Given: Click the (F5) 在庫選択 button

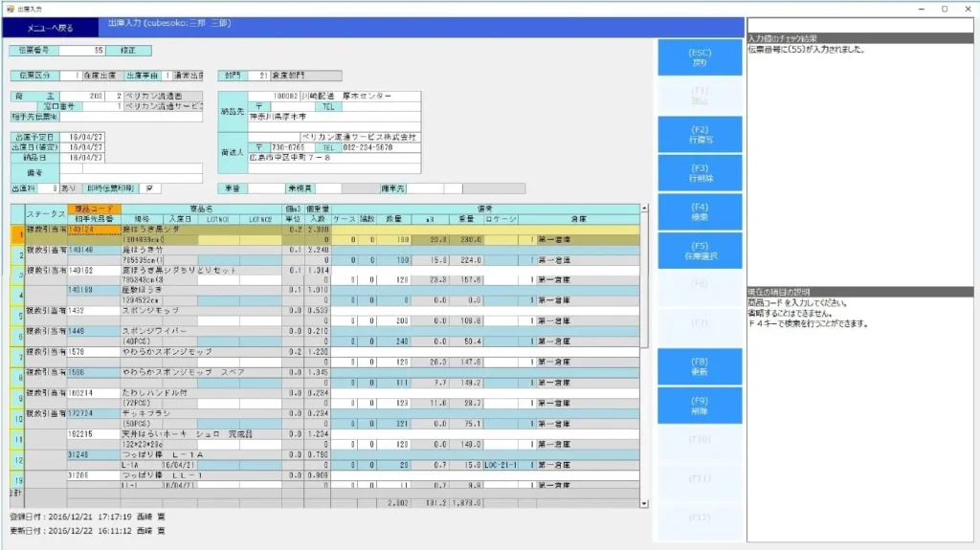Looking at the screenshot, I should [700, 251].
